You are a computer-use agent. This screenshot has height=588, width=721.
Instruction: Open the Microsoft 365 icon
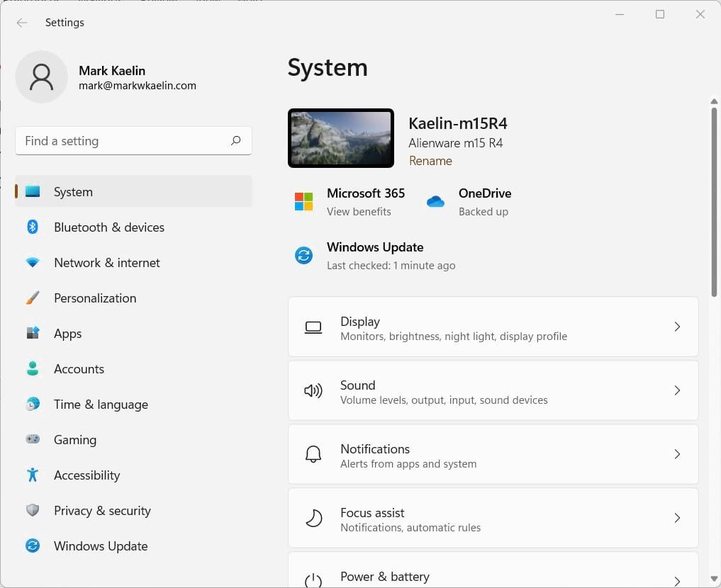pos(303,201)
